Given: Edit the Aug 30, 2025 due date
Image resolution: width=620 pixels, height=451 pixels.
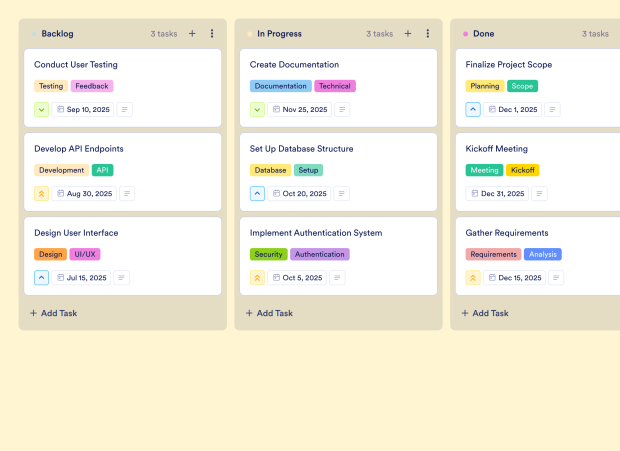Looking at the screenshot, I should tap(84, 194).
